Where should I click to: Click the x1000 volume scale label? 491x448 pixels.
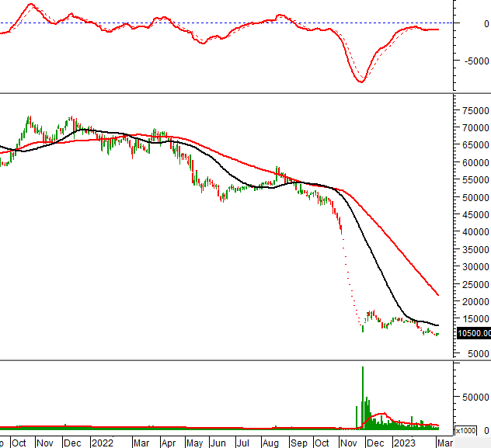[x=465, y=430]
